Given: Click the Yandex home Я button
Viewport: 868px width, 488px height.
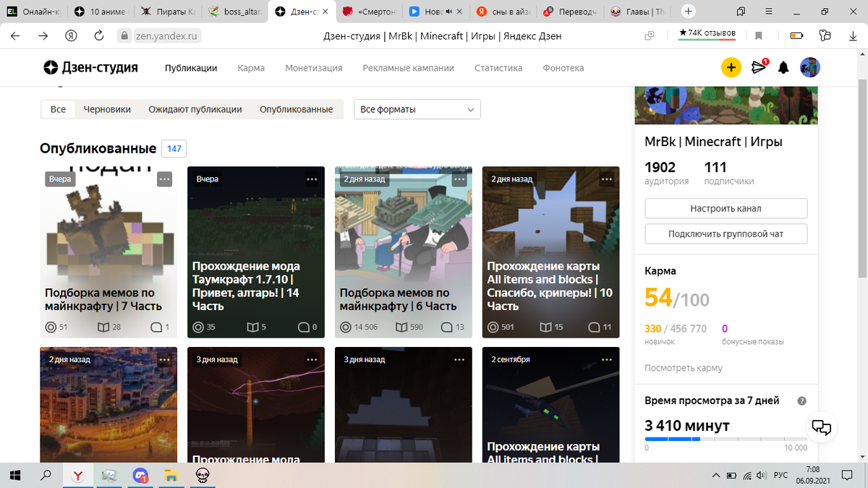Looking at the screenshot, I should tap(72, 35).
